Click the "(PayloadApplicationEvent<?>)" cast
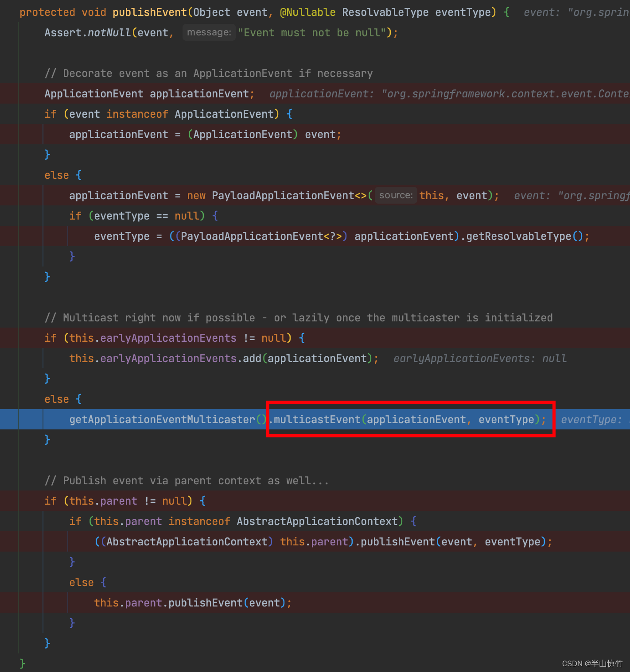The image size is (630, 672). tap(261, 236)
